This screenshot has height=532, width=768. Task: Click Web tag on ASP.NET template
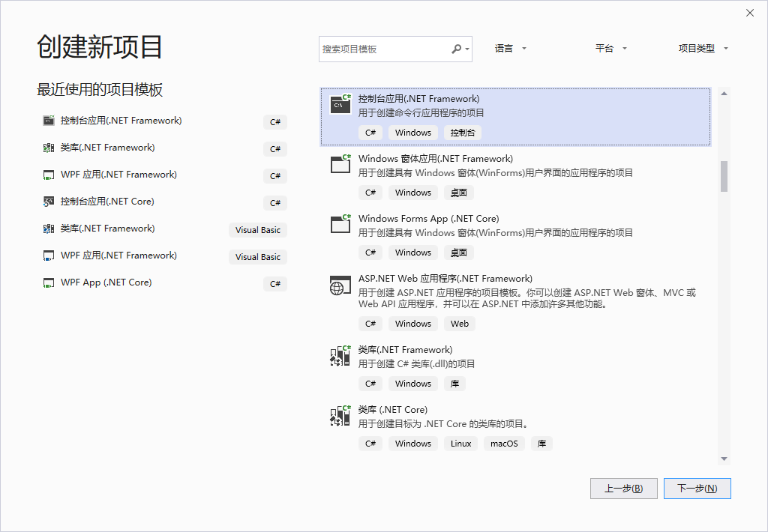coord(460,324)
